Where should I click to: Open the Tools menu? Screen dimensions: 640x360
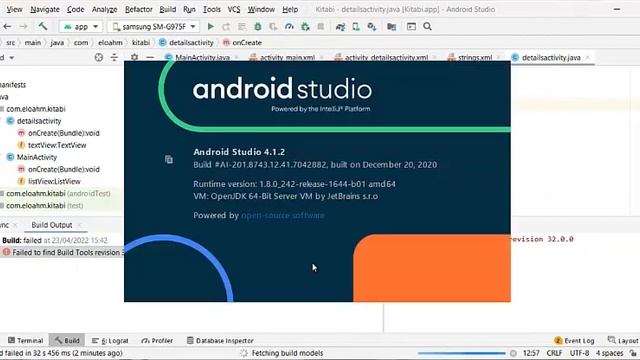(x=212, y=9)
